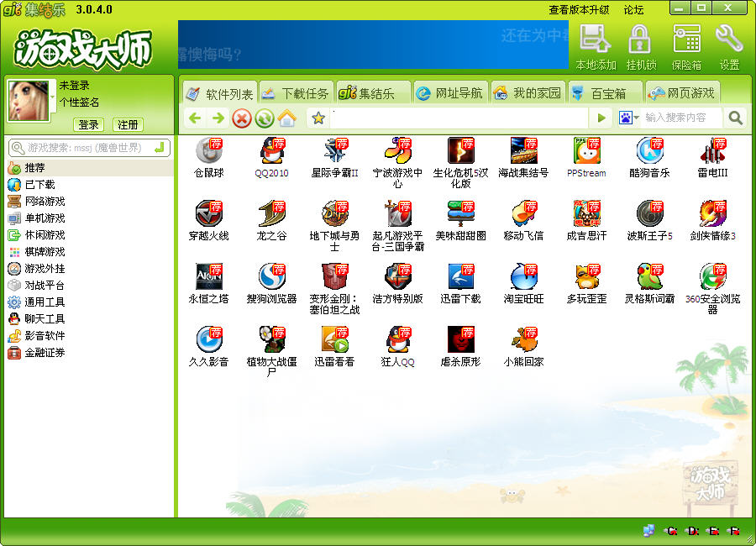Launch the PPStream icon
Screen dimensions: 756x546
tap(586, 150)
